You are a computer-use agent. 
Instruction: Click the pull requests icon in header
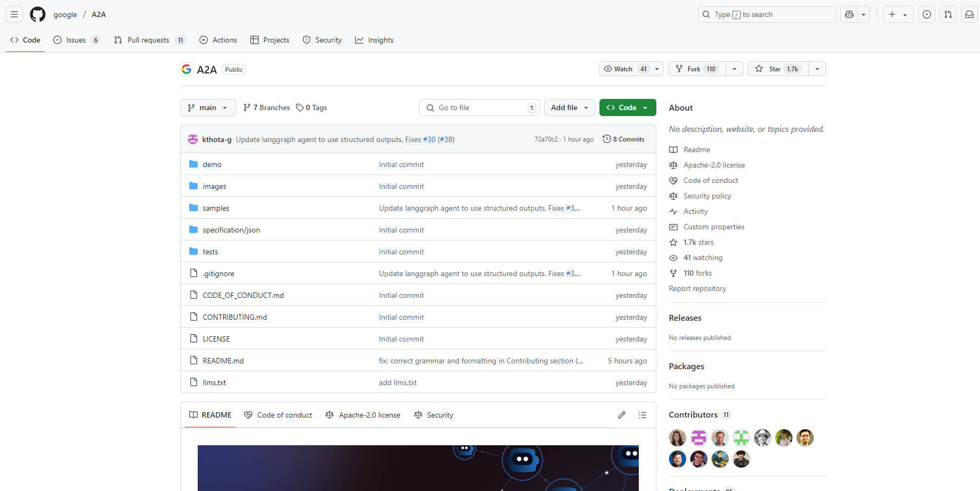948,14
